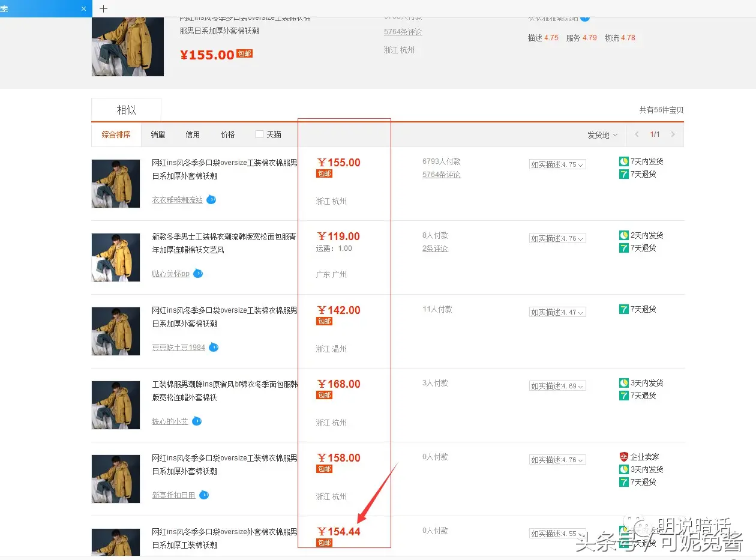Click the 企业卖家 red badge icon
Viewport: 756px width, 560px height.
click(x=624, y=457)
